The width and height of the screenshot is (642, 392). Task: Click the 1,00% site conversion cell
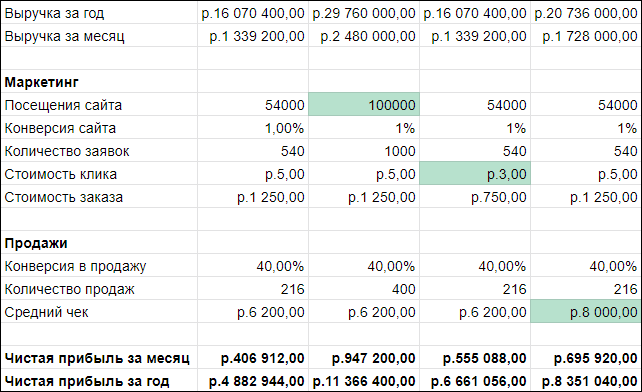click(x=253, y=127)
